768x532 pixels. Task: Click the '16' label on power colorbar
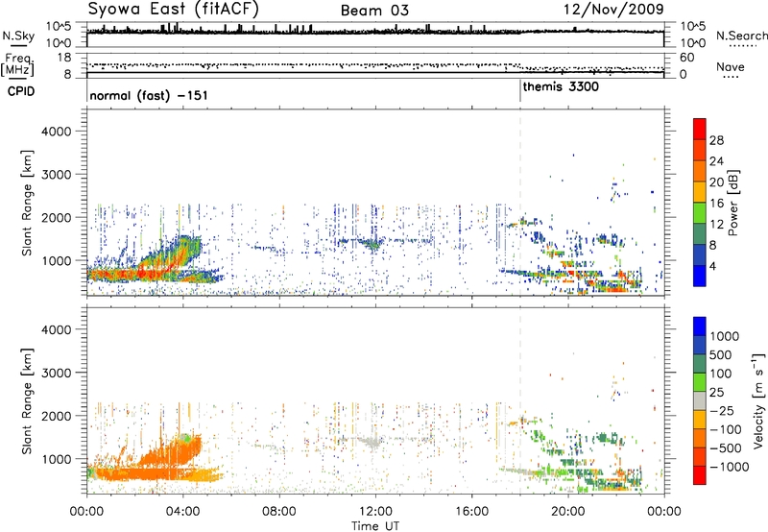[x=716, y=204]
